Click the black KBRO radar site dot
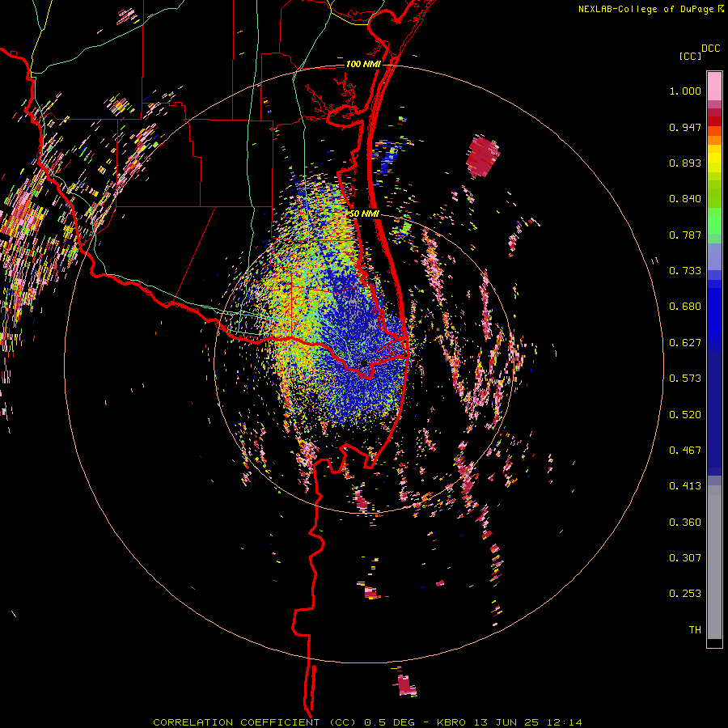Image resolution: width=728 pixels, height=728 pixels. coord(363,363)
